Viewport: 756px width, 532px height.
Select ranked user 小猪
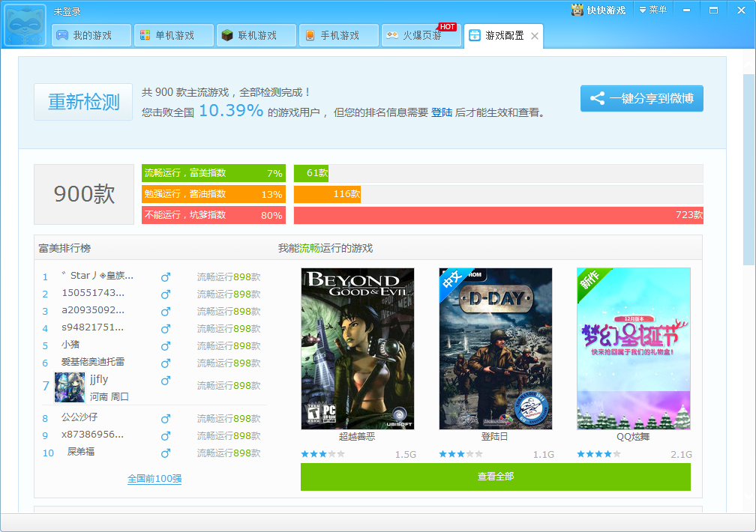[x=70, y=345]
